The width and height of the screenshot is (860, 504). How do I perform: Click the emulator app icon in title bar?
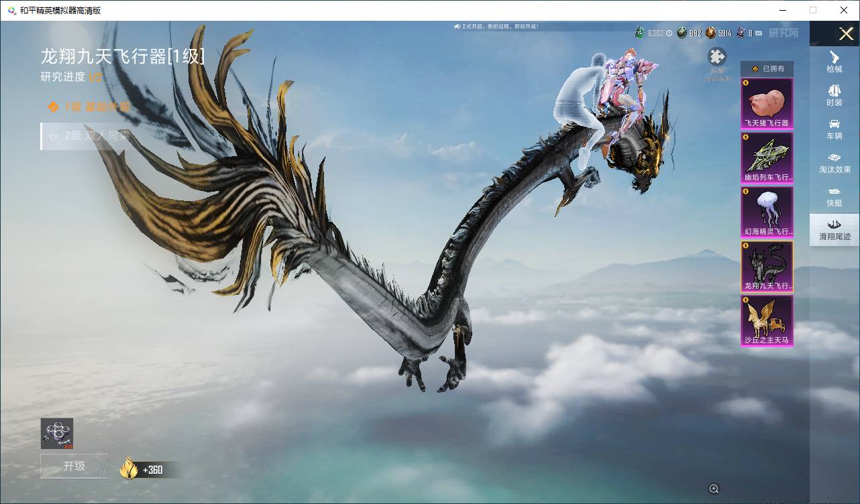pos(11,10)
